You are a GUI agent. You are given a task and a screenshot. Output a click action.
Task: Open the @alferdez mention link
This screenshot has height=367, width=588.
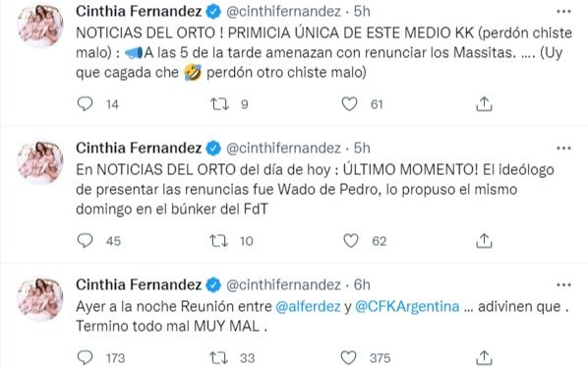pyautogui.click(x=308, y=307)
